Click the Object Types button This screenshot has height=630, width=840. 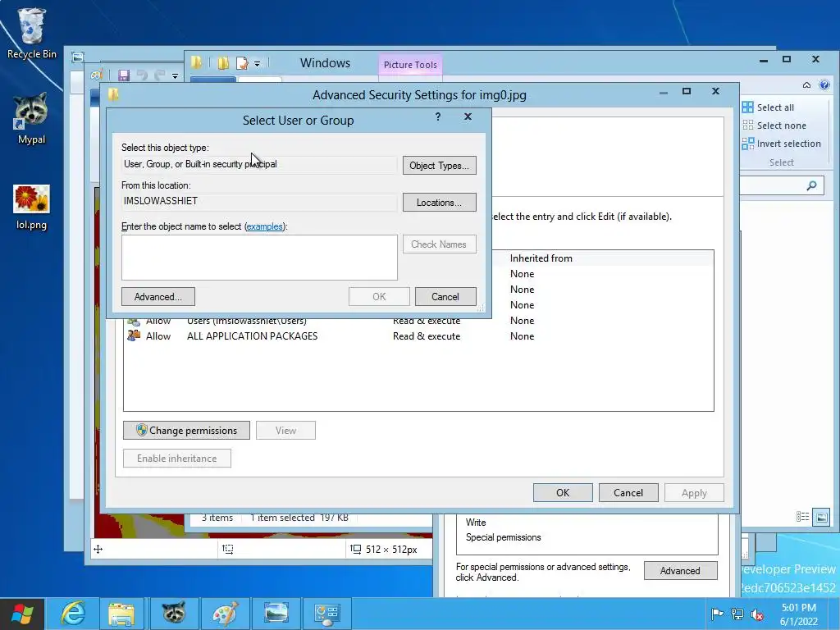pos(440,166)
